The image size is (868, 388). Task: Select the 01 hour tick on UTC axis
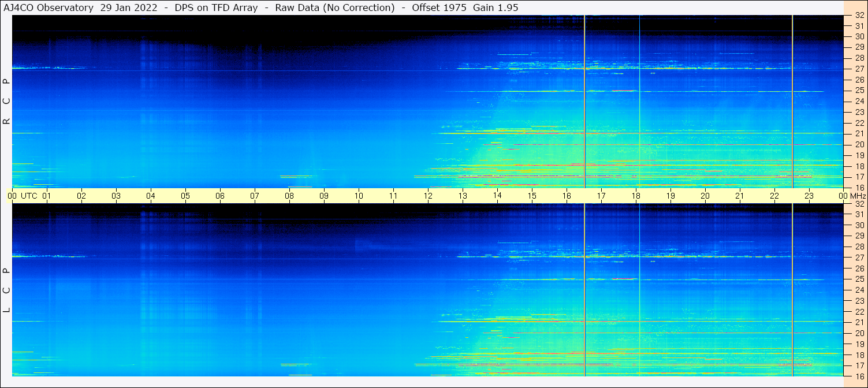(47, 196)
